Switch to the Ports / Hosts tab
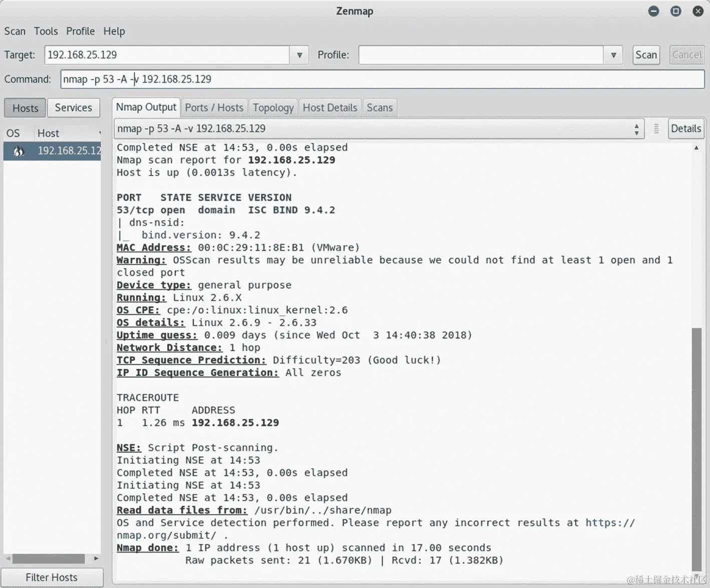710x588 pixels. tap(214, 108)
